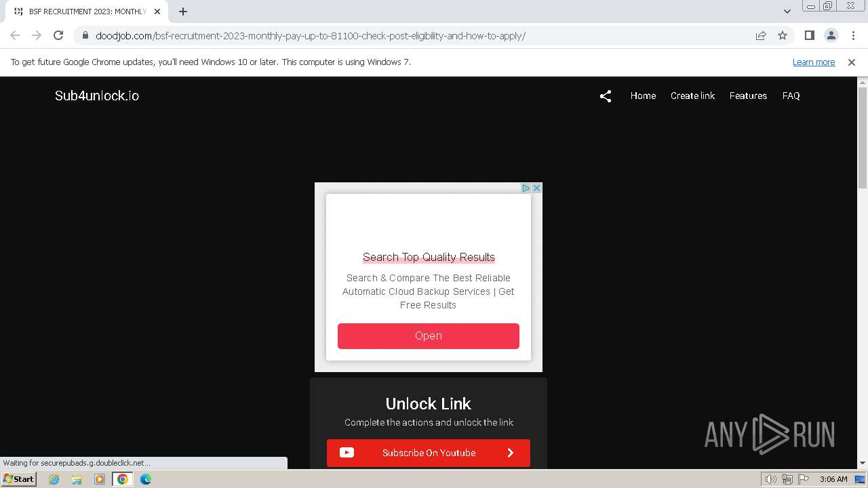Open media player from taskbar
The height and width of the screenshot is (488, 868).
[x=100, y=479]
